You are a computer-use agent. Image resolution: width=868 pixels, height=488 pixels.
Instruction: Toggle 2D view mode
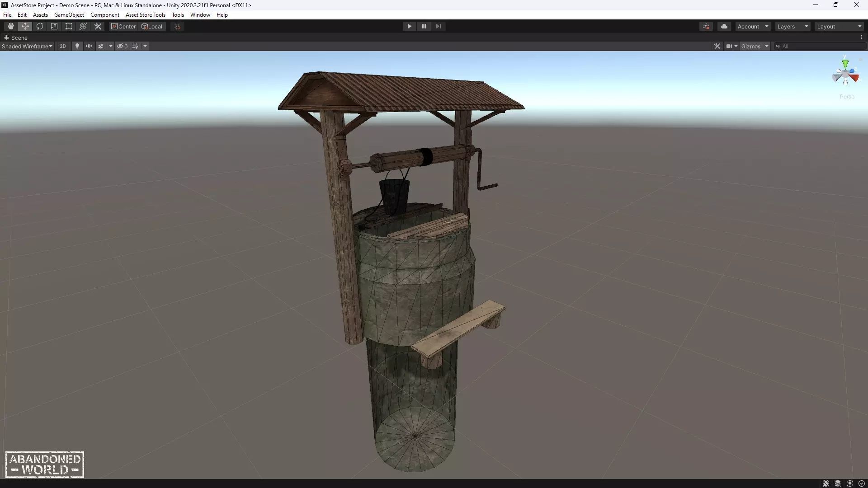[63, 46]
